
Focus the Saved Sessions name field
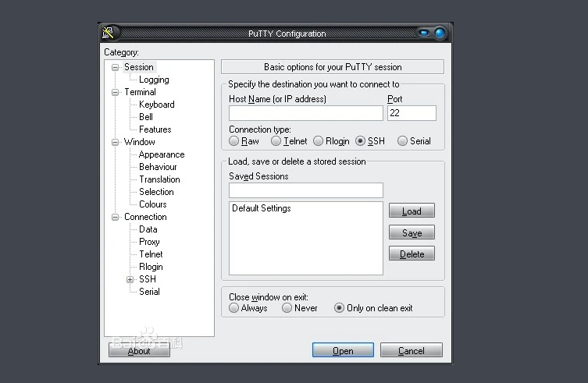coord(306,190)
